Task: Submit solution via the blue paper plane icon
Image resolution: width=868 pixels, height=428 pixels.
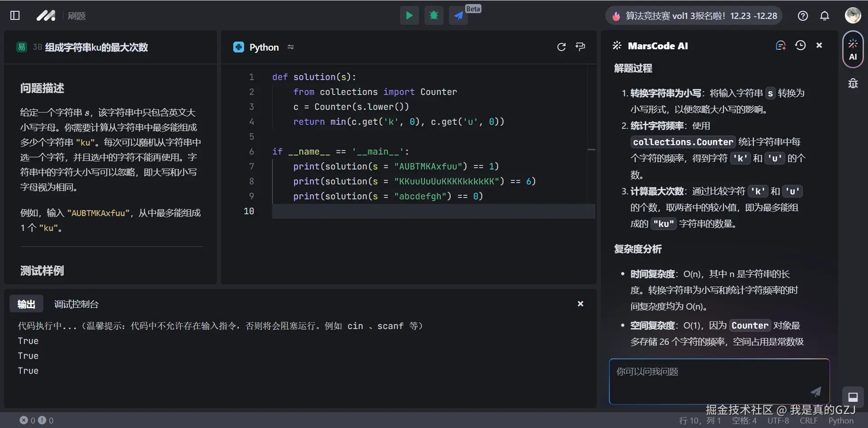Action: 458,16
